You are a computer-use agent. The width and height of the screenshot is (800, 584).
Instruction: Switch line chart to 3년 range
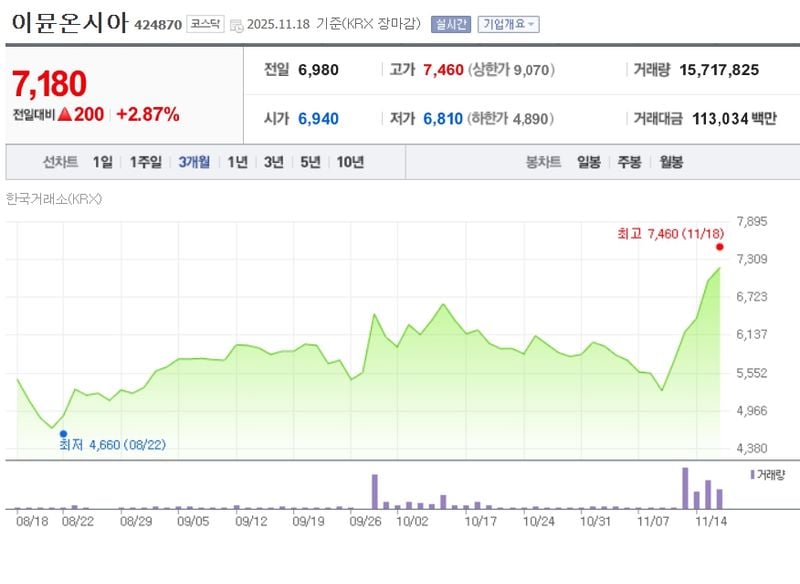(273, 162)
